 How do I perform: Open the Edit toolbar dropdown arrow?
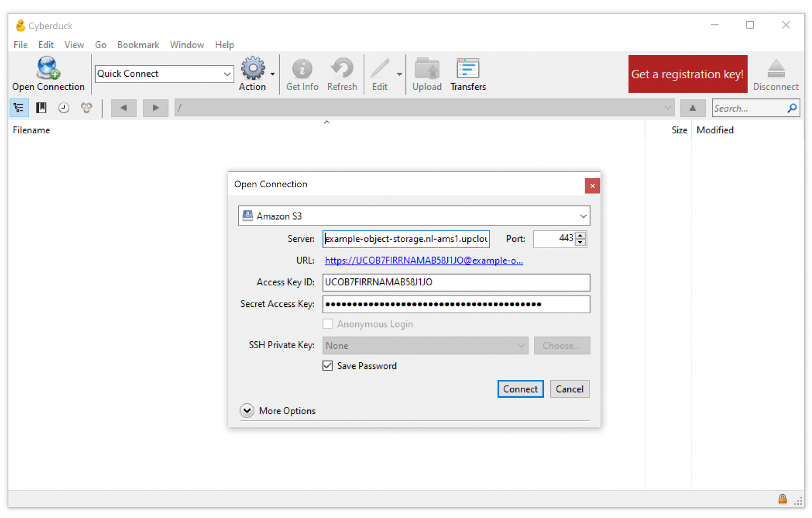click(x=399, y=74)
